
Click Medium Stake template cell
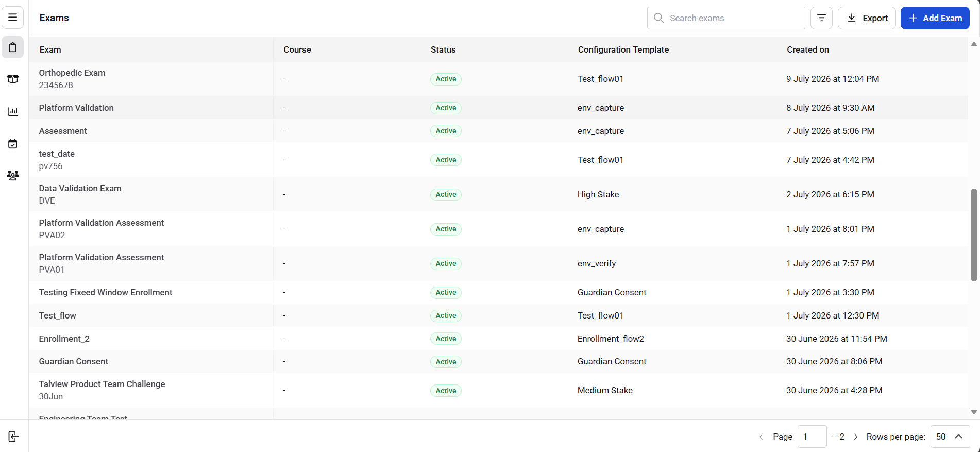tap(605, 390)
